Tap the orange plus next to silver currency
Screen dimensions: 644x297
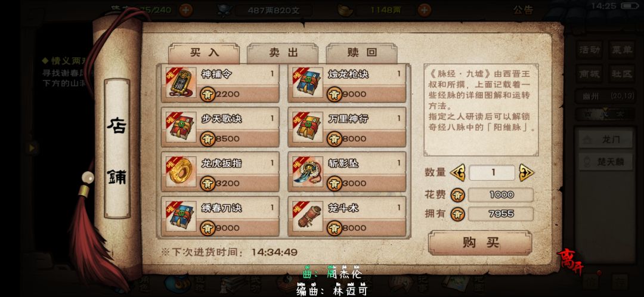click(425, 10)
